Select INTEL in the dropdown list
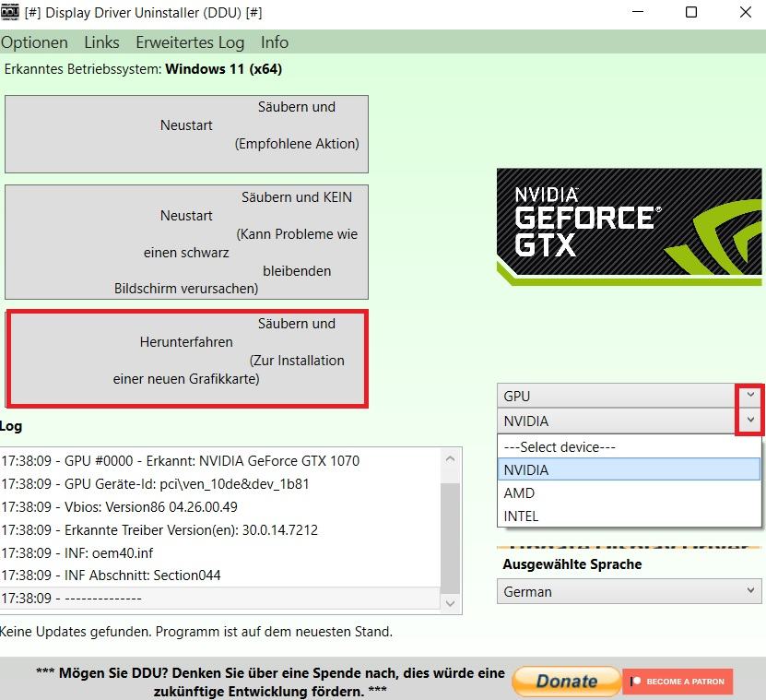This screenshot has width=766, height=700. (x=630, y=516)
